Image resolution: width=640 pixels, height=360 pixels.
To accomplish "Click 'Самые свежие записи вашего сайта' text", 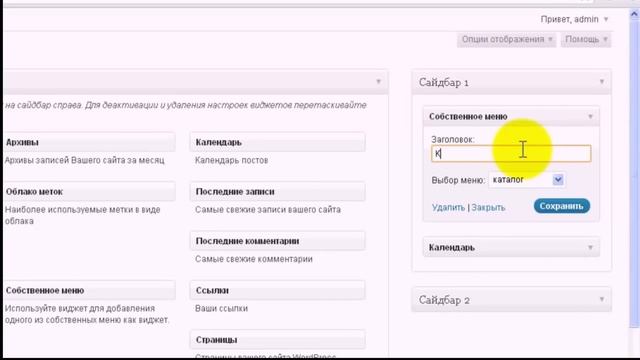I will tap(268, 210).
